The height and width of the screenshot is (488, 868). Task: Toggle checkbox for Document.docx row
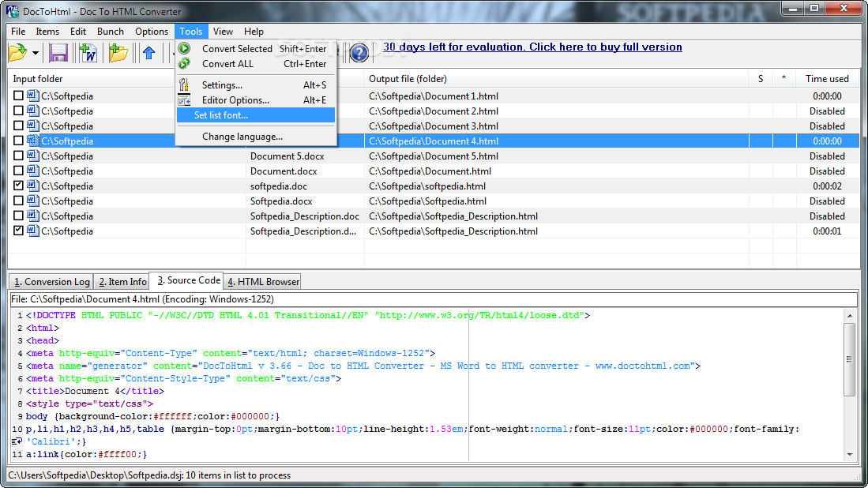18,171
